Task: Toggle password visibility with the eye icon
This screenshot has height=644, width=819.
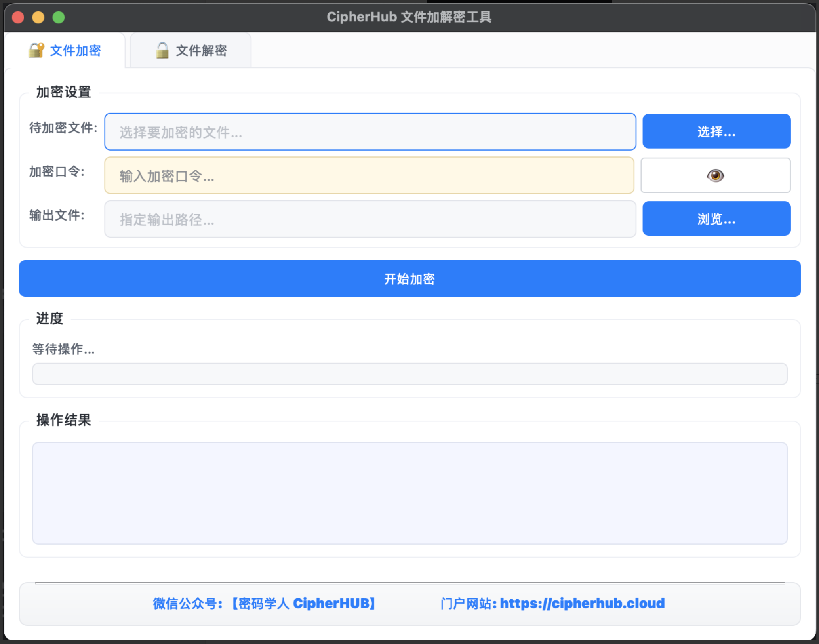Action: click(x=715, y=175)
